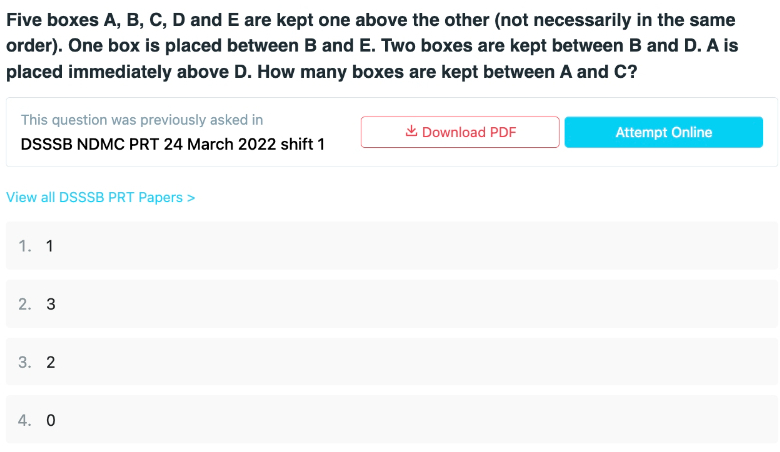
Task: Click the number label '4.' of fourth option
Action: point(25,421)
